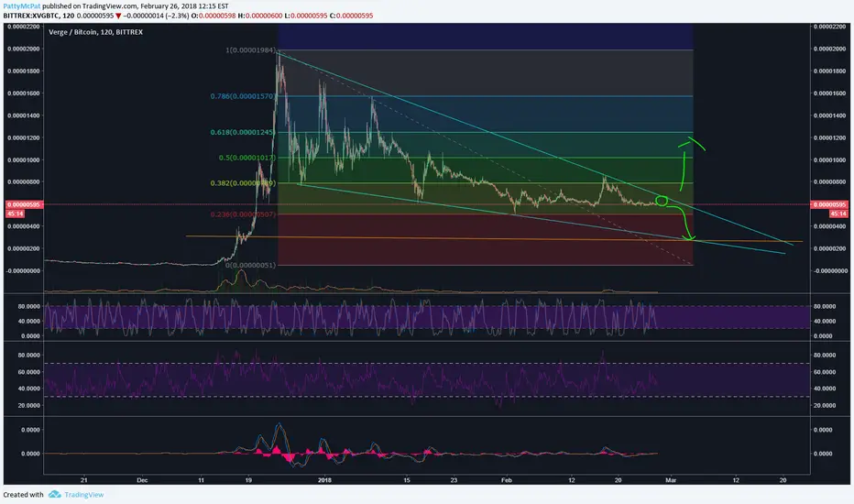Click the Fibonacci label '0.236(0.00000507)'

point(244,214)
